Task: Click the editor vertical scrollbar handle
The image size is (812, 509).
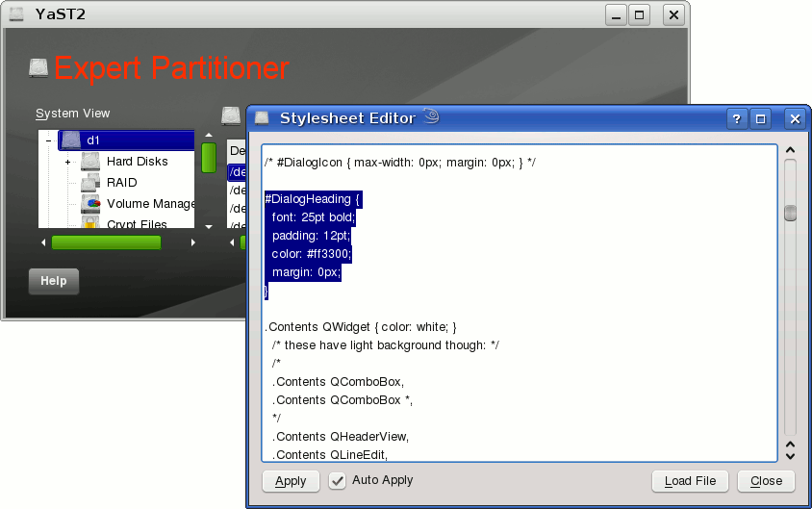Action: click(790, 213)
